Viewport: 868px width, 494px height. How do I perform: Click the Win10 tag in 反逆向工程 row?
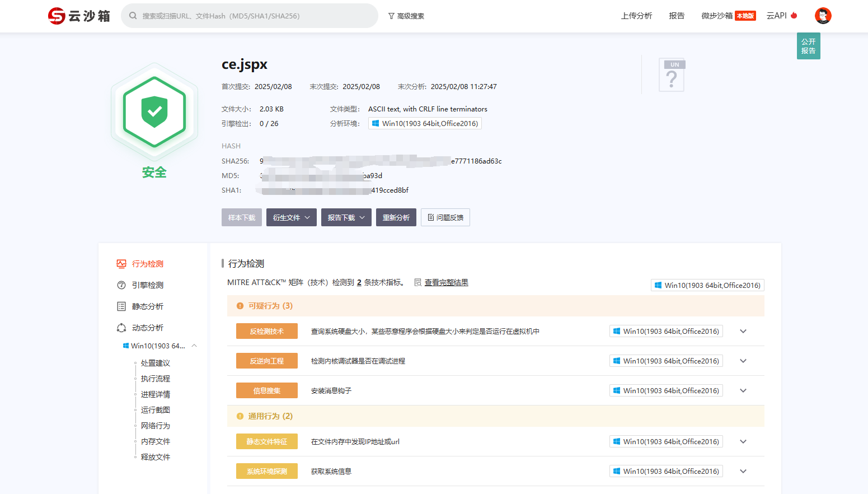click(x=666, y=361)
